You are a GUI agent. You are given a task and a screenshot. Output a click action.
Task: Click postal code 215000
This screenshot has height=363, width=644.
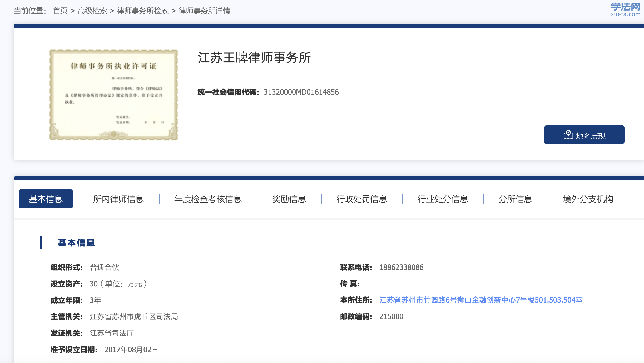[x=391, y=316]
